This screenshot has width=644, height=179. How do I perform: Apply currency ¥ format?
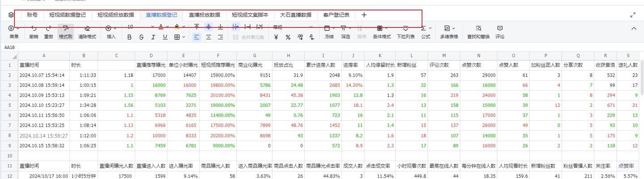[x=276, y=37]
